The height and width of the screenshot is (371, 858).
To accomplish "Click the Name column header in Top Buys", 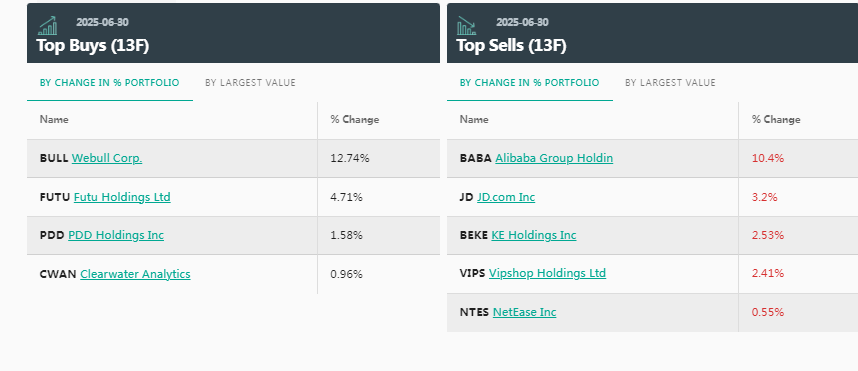I will tap(54, 119).
